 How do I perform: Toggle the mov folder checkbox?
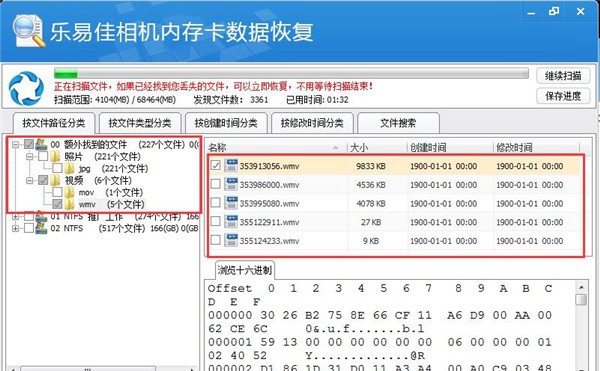pyautogui.click(x=57, y=192)
